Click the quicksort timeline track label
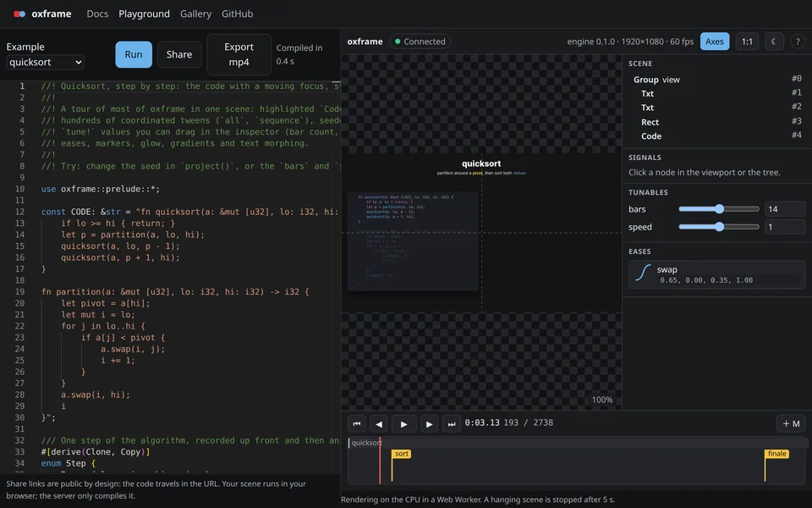 pyautogui.click(x=366, y=443)
